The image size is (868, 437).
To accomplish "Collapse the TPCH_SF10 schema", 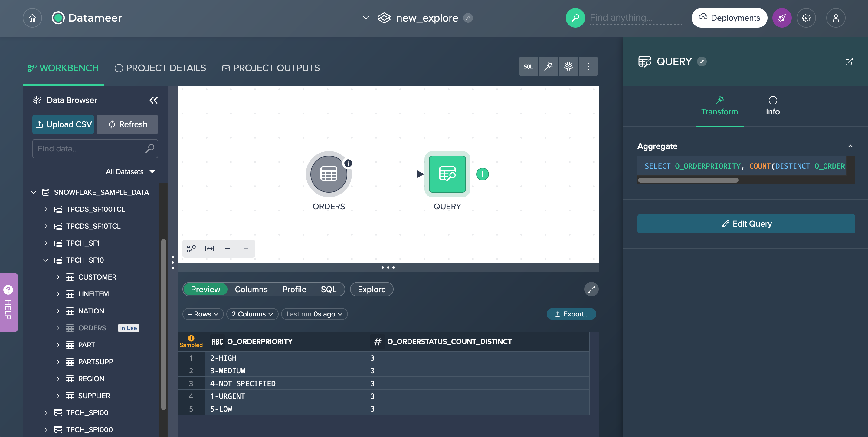I will pyautogui.click(x=45, y=260).
